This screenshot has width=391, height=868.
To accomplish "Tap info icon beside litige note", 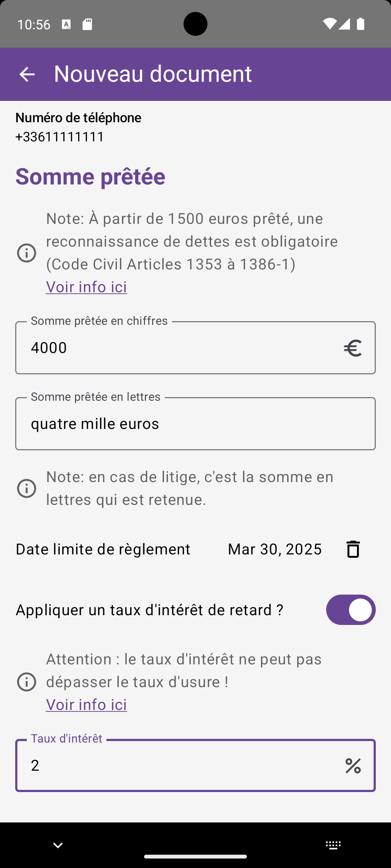I will coord(26,488).
